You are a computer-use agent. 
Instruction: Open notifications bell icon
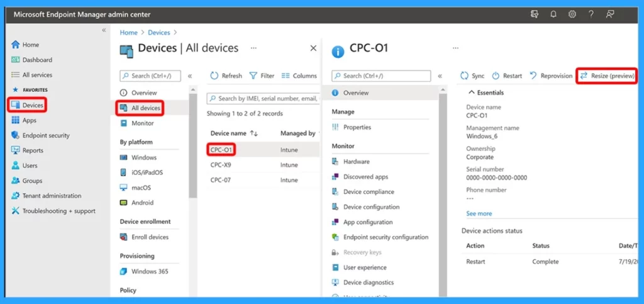click(553, 14)
